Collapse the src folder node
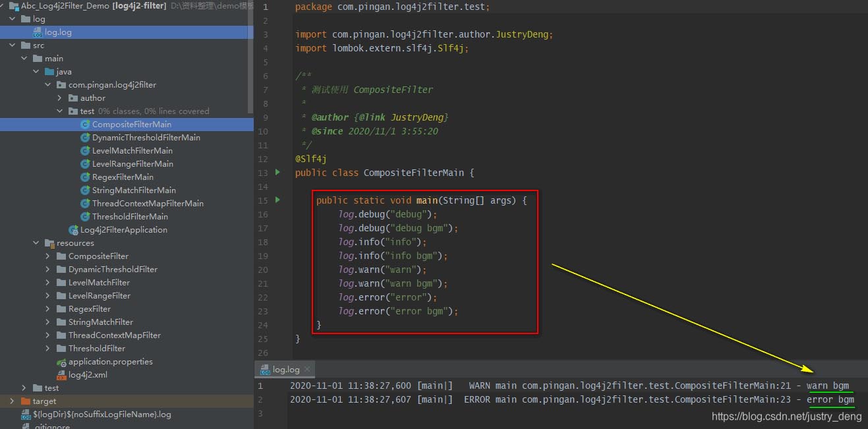This screenshot has height=429, width=868. [x=12, y=45]
